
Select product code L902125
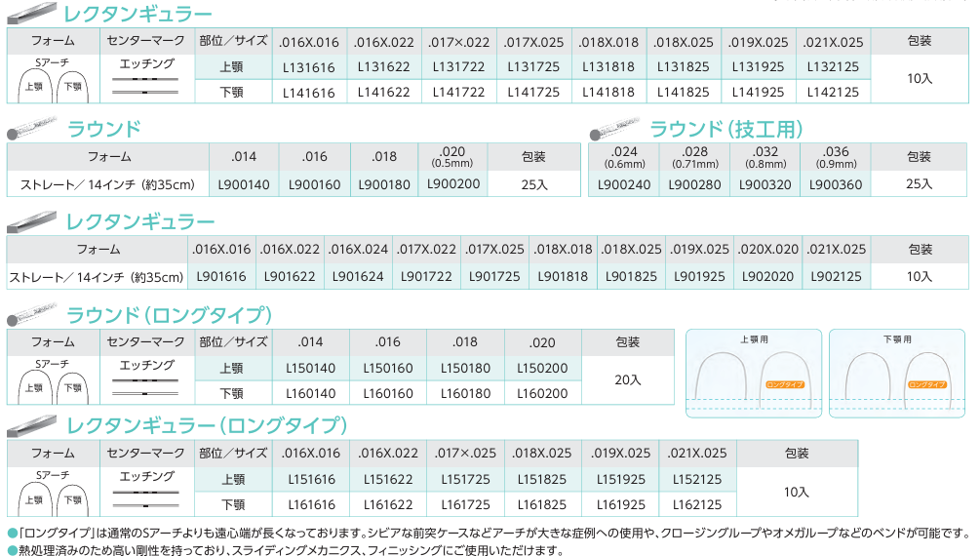837,277
